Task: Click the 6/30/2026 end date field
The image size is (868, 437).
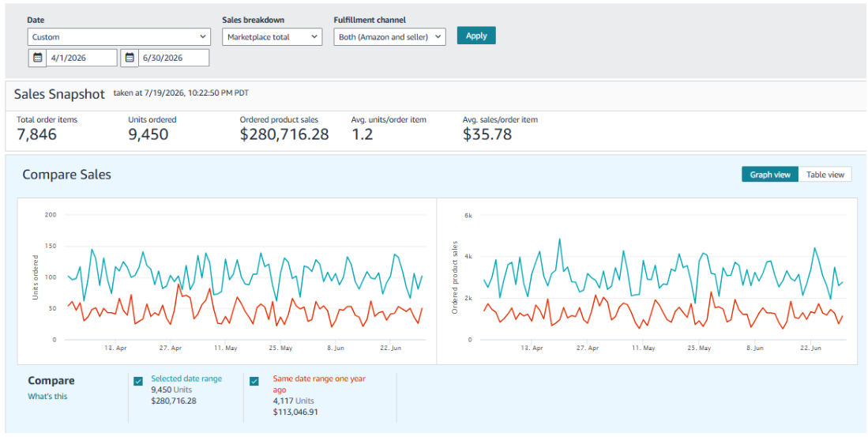Action: pyautogui.click(x=174, y=58)
